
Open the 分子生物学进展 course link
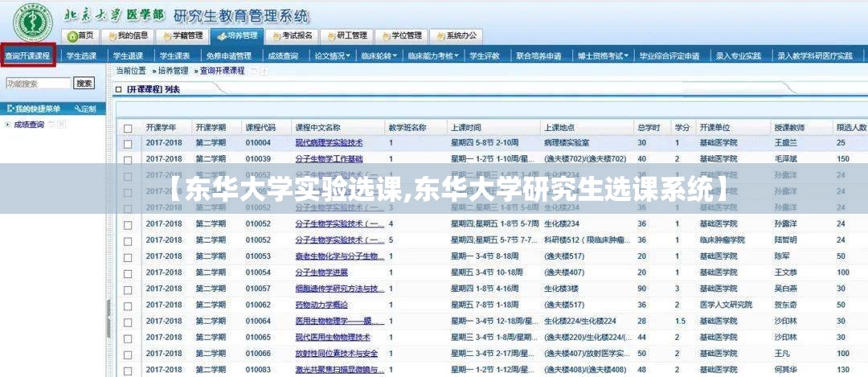321,273
